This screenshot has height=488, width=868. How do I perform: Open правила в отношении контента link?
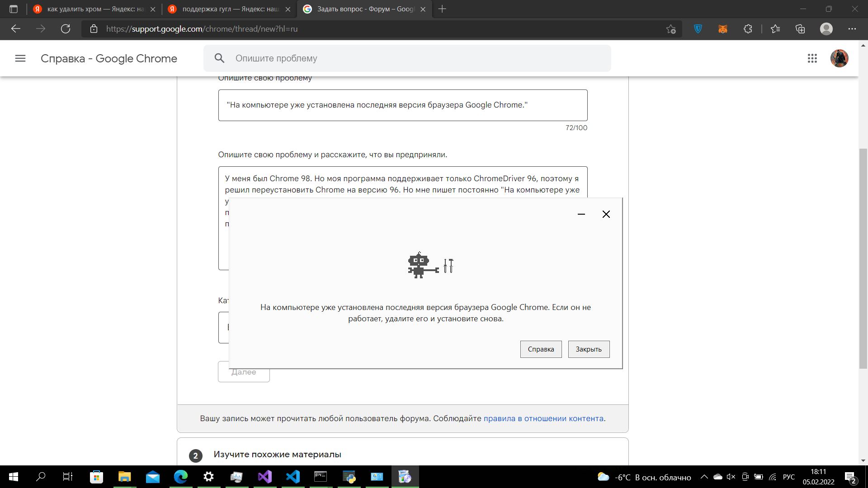tap(543, 418)
